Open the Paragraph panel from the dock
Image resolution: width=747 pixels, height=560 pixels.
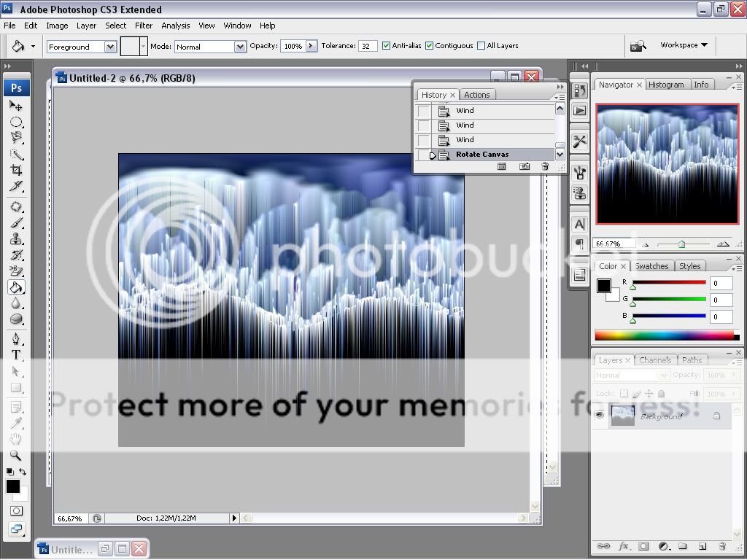(x=579, y=244)
